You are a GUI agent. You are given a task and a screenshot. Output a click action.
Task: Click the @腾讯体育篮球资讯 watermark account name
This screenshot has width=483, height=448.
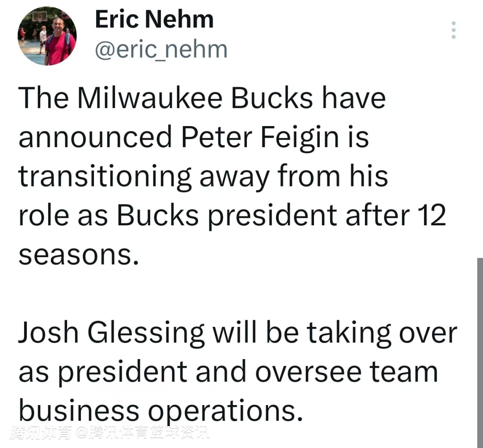click(x=142, y=432)
